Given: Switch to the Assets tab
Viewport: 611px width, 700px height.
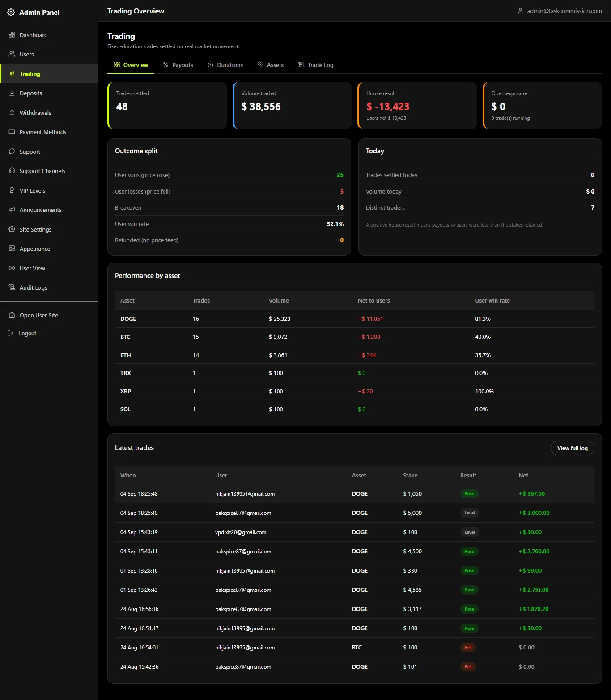Looking at the screenshot, I should coord(271,65).
